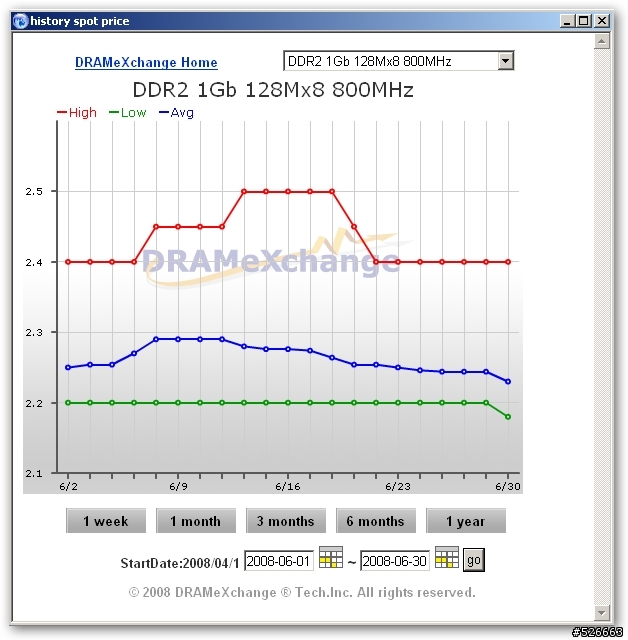Click the end date field 2008-06-30
The width and height of the screenshot is (628, 640).
[395, 561]
